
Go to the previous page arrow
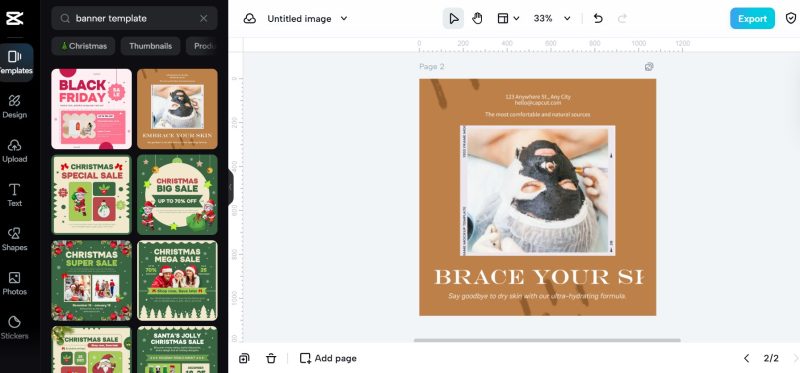[x=746, y=358]
